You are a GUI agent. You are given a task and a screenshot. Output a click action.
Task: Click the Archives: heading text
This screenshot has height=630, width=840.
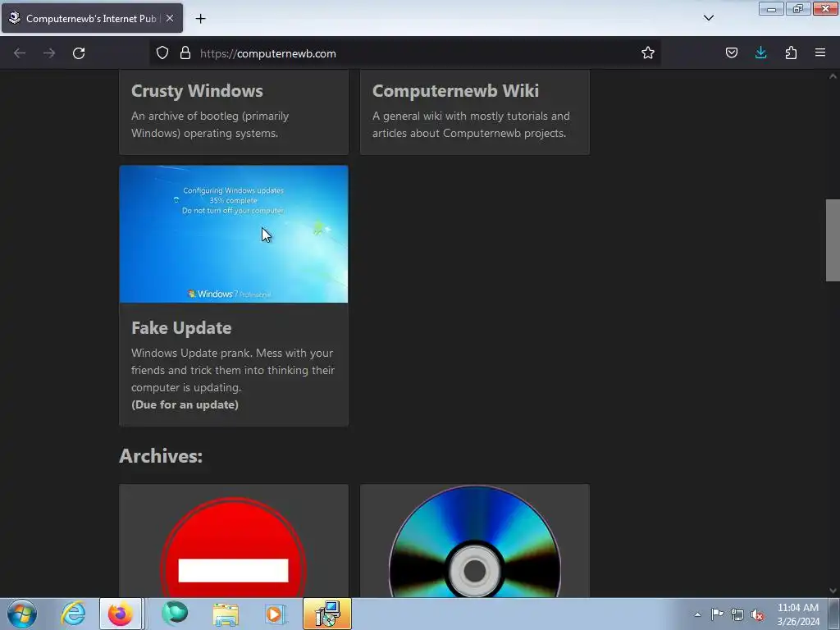161,456
